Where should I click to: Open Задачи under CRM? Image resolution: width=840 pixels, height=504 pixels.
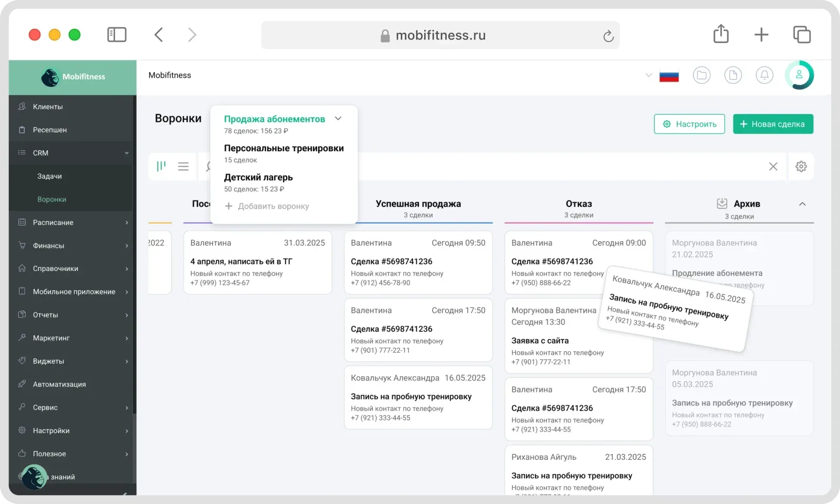pyautogui.click(x=49, y=176)
